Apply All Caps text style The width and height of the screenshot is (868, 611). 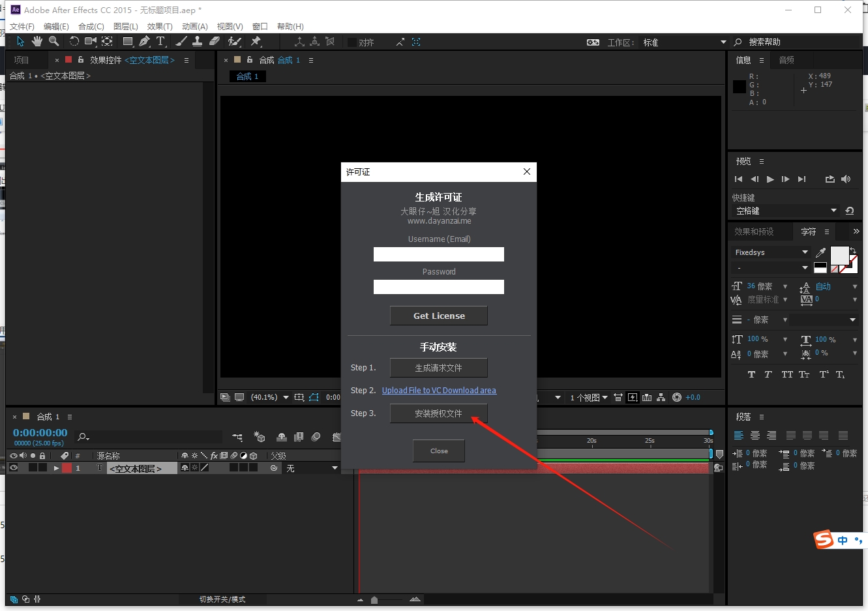pos(787,374)
